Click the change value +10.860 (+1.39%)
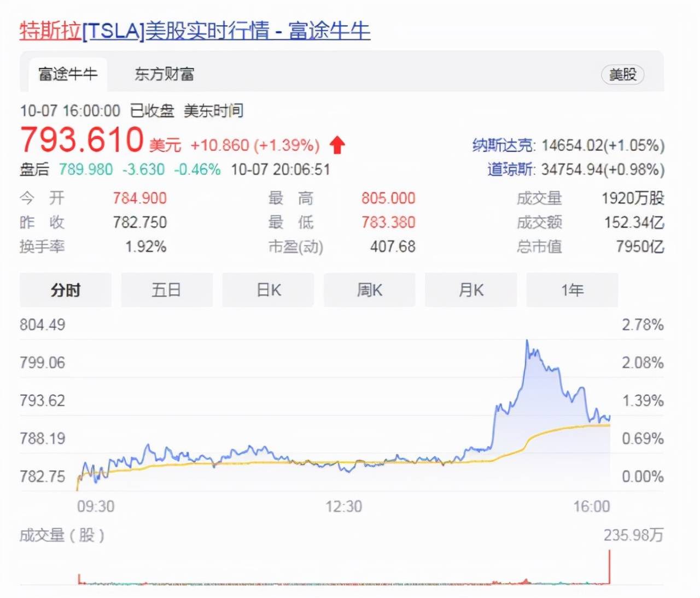Image resolution: width=700 pixels, height=598 pixels. (255, 145)
